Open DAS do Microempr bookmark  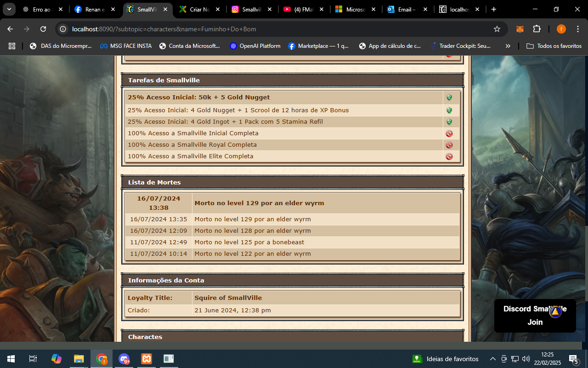point(61,46)
